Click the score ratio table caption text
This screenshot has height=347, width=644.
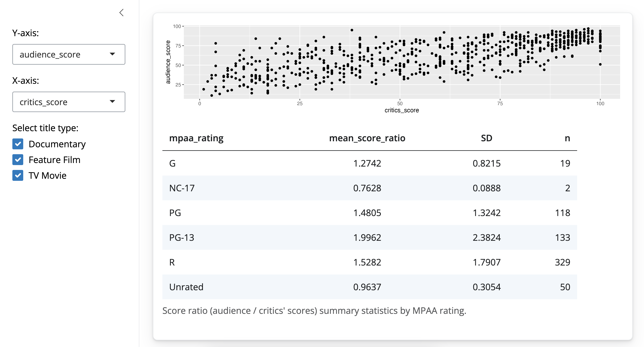[314, 311]
